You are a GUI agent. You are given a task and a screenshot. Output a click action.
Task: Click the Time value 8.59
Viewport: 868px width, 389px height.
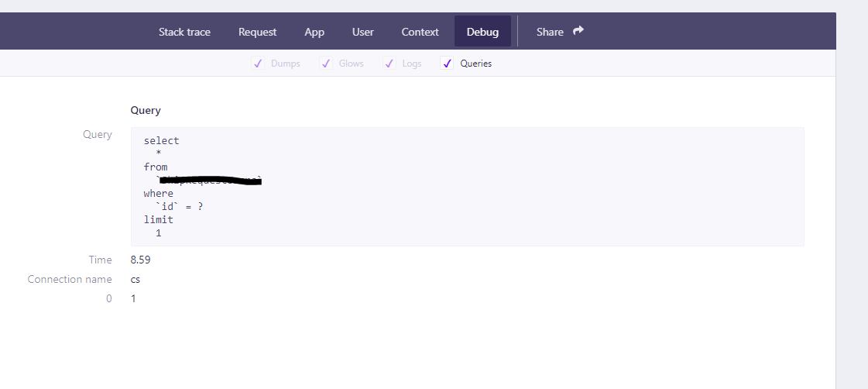[141, 260]
